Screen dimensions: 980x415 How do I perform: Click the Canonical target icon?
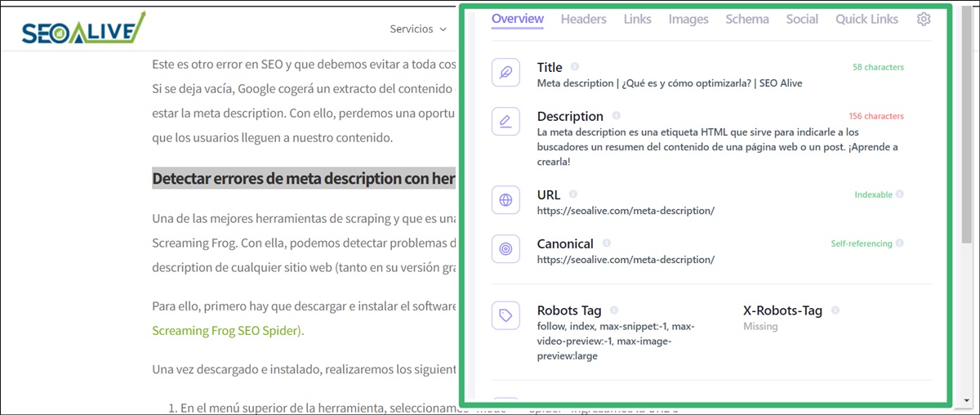click(506, 249)
